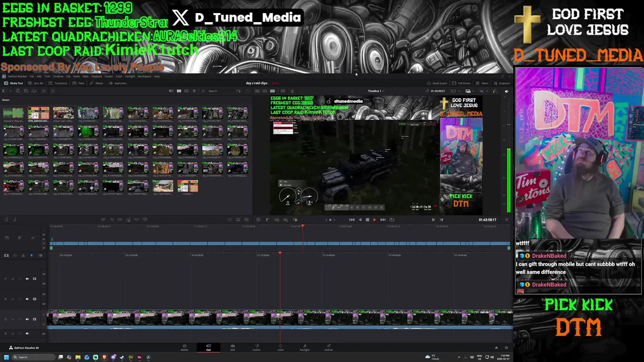Toggle the bin list sidebar icon
The height and width of the screenshot is (362, 644).
[x=4, y=91]
